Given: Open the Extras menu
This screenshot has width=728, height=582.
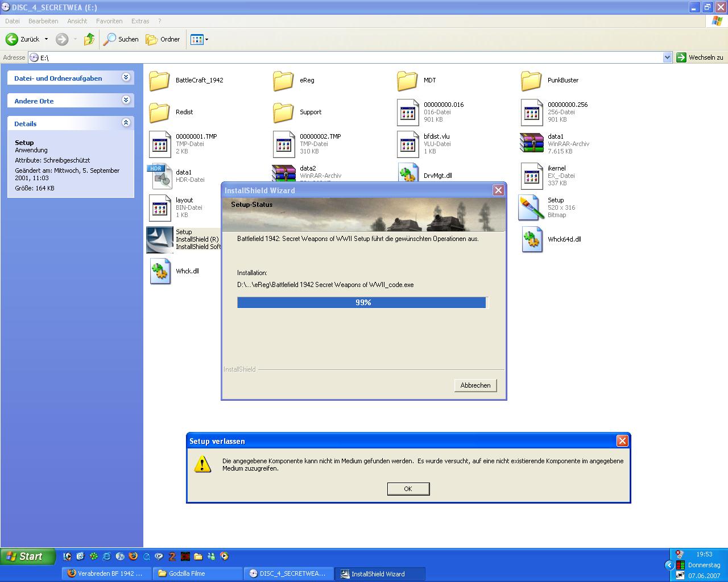Looking at the screenshot, I should 140,21.
